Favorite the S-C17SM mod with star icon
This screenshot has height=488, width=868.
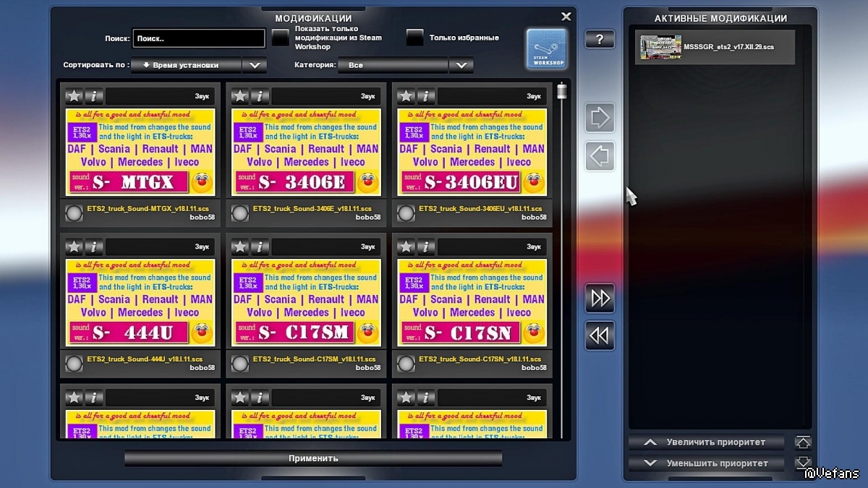[240, 247]
